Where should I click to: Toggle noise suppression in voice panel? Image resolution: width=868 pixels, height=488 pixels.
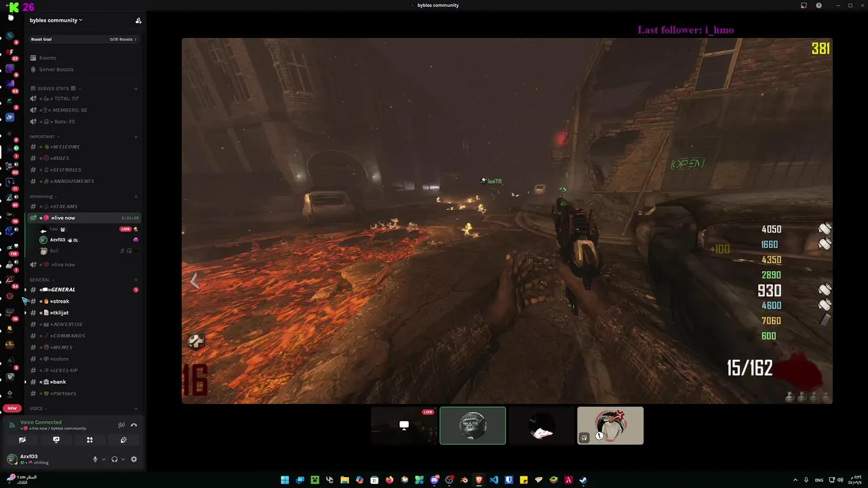coord(121,425)
